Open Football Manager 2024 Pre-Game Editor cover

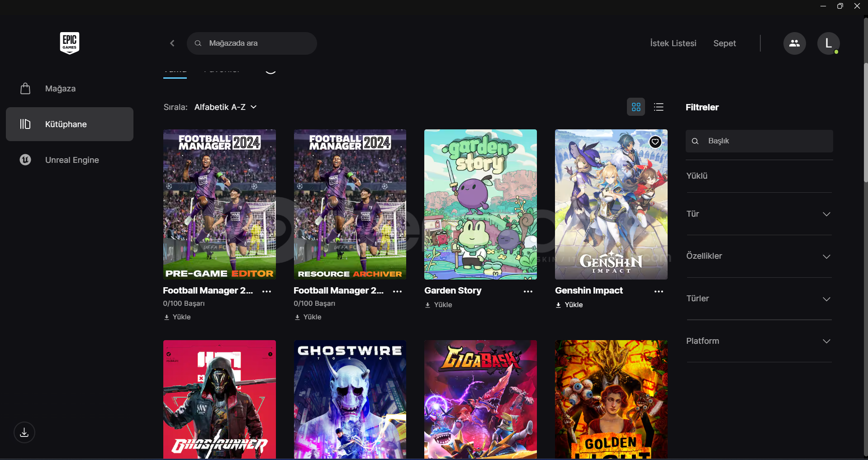pos(219,204)
